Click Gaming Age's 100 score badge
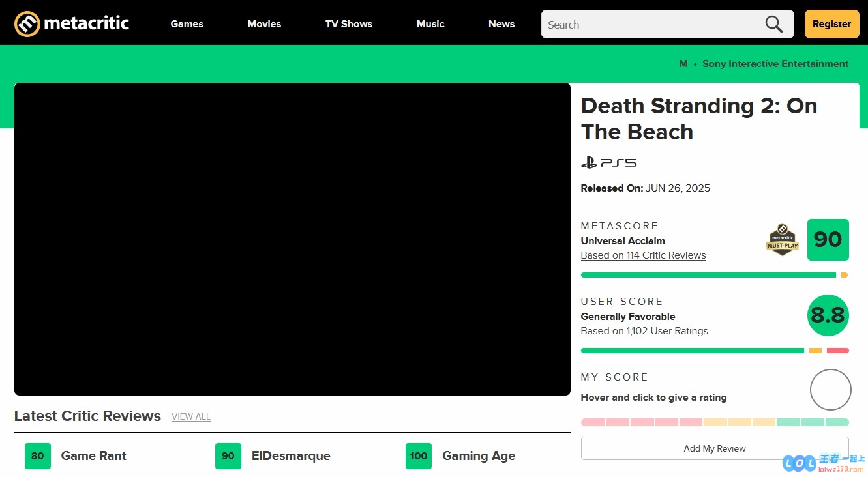The height and width of the screenshot is (477, 868). 419,456
